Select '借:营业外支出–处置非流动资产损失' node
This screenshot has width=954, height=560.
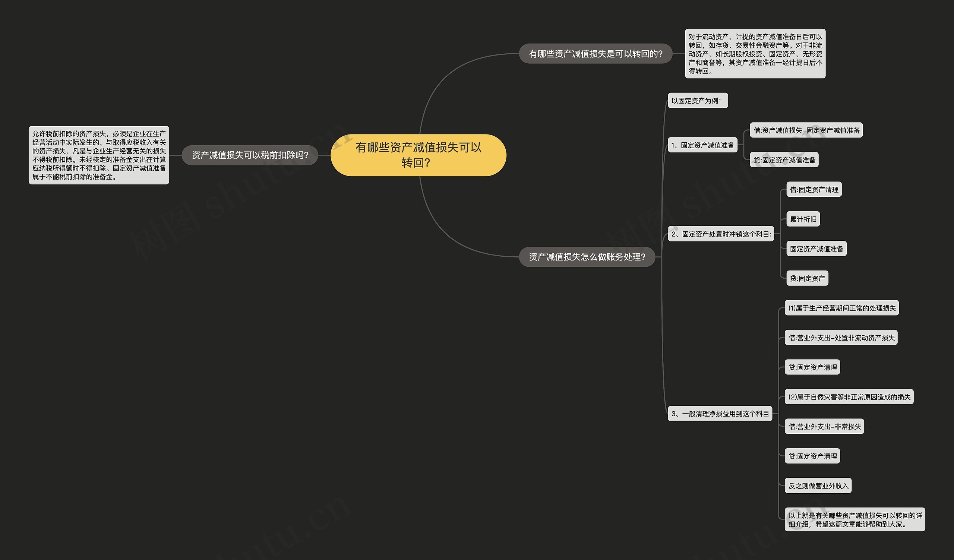841,338
